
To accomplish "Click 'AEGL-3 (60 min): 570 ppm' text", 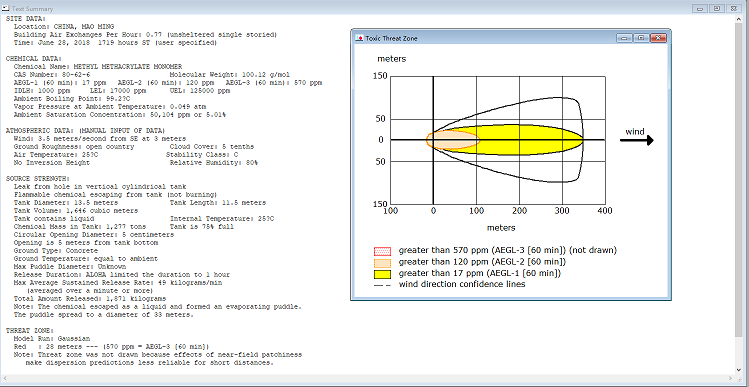I will (x=274, y=83).
